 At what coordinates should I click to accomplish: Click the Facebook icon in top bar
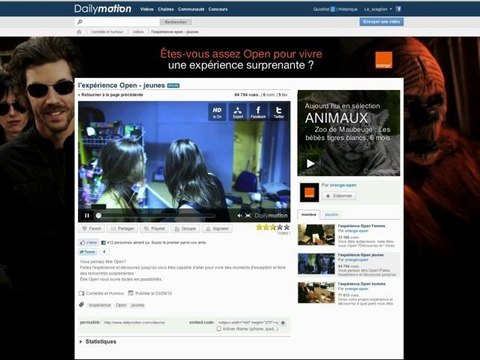[398, 9]
